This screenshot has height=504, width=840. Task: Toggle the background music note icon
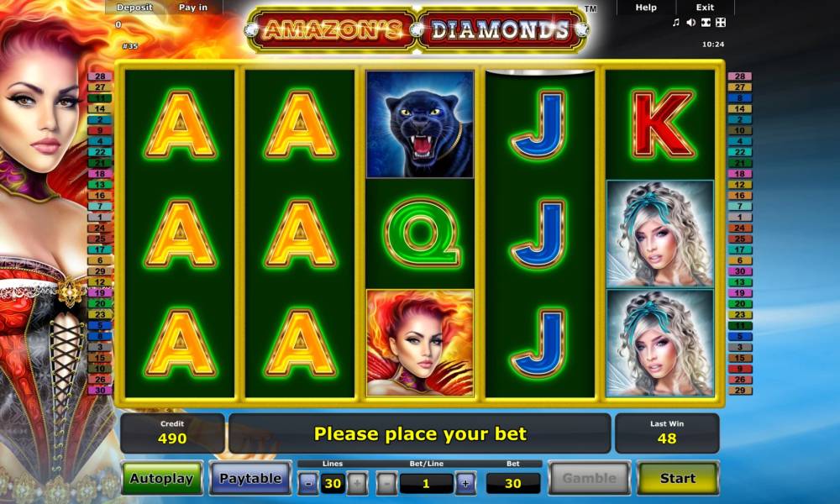(675, 23)
